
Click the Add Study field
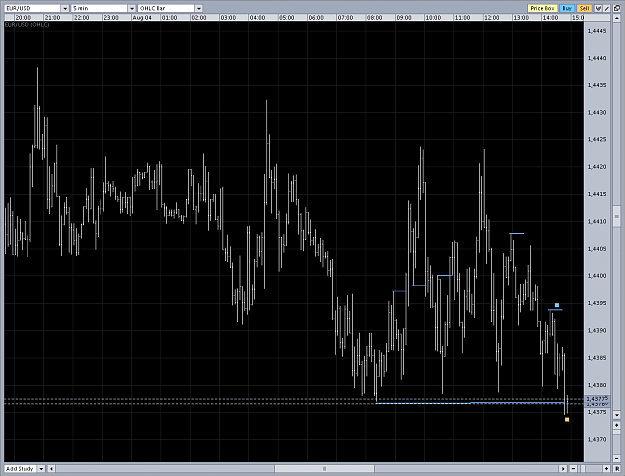click(x=21, y=469)
